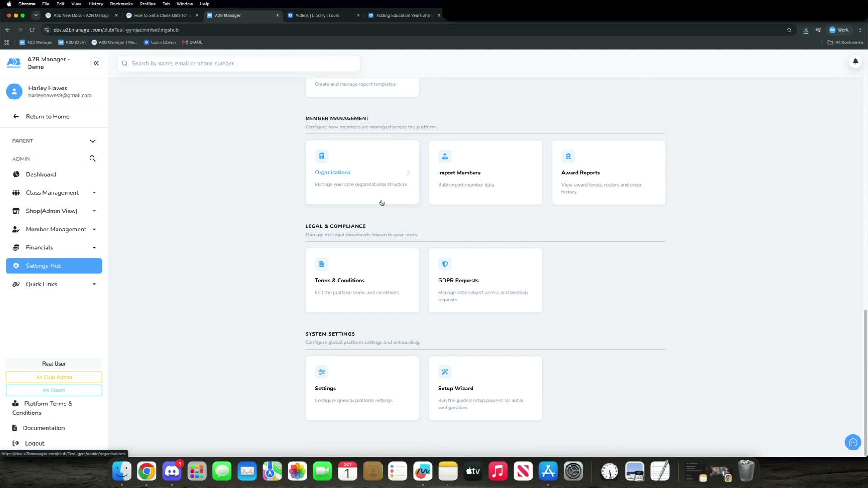Click the Harley Hawes profile avatar
868x488 pixels.
coord(14,91)
